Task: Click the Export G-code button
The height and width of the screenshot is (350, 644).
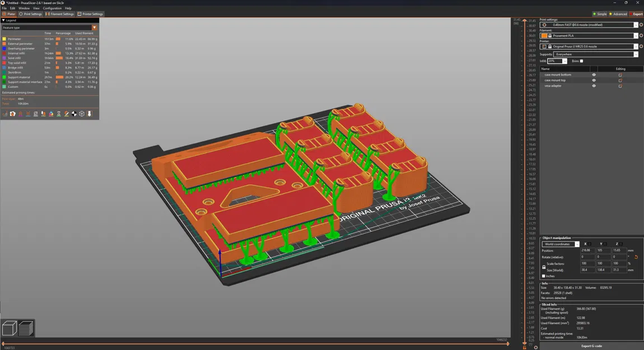Action: pyautogui.click(x=591, y=346)
